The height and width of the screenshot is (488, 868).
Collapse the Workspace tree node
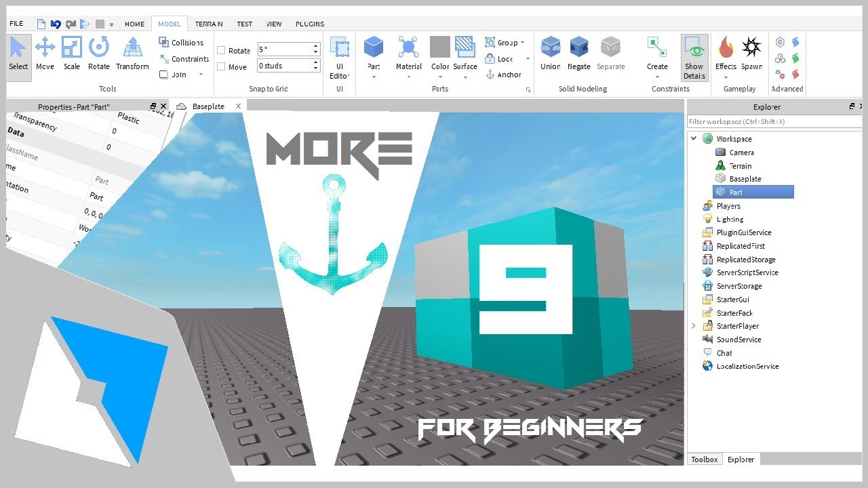point(694,138)
